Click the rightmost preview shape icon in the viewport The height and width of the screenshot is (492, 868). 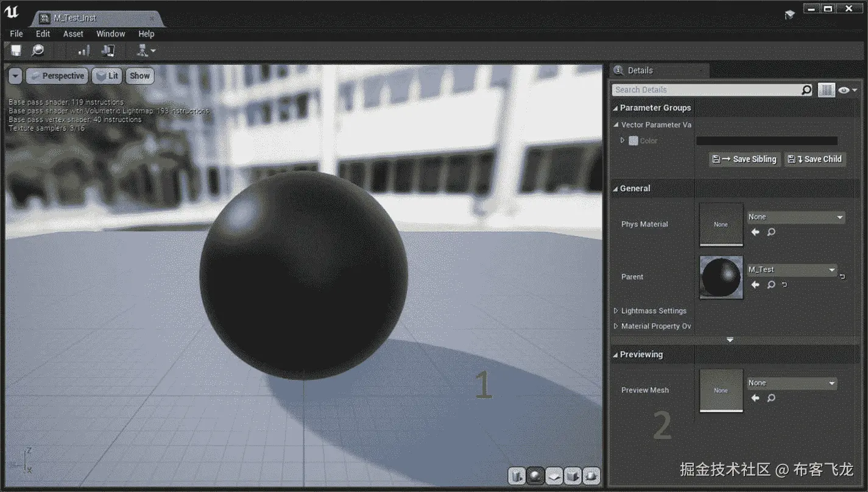(591, 476)
